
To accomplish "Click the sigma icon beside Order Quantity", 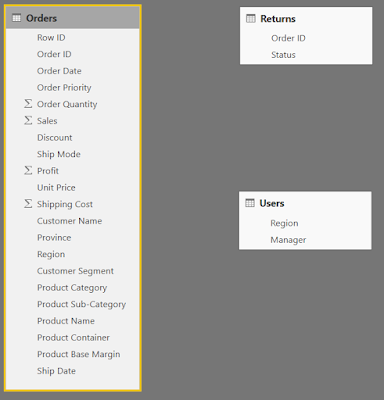I will tap(28, 104).
